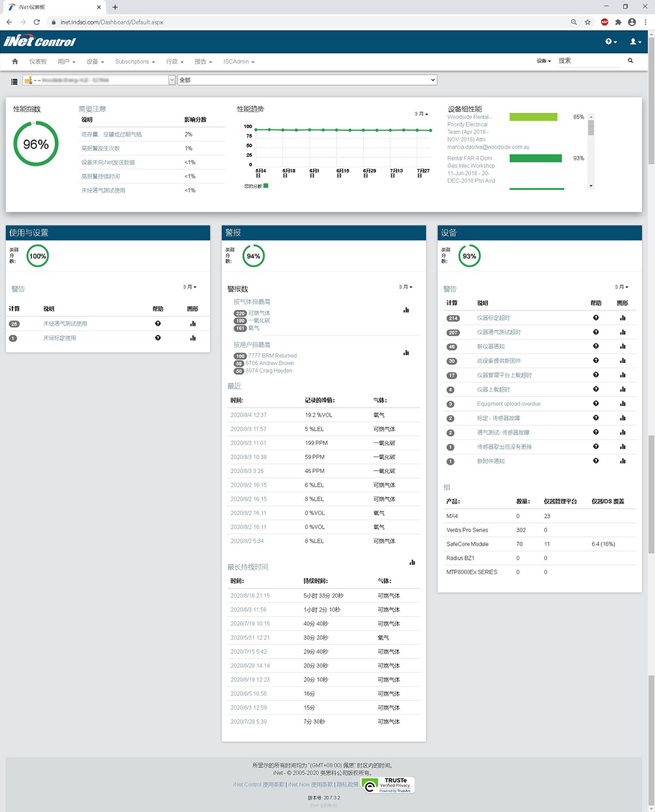Open the 3月 dropdown in 性能趋势 chart
Screen dimensions: 655x812
421,114
